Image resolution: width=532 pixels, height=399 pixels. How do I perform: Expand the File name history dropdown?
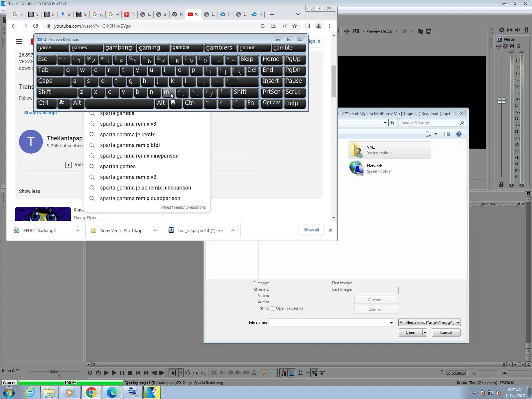point(391,323)
